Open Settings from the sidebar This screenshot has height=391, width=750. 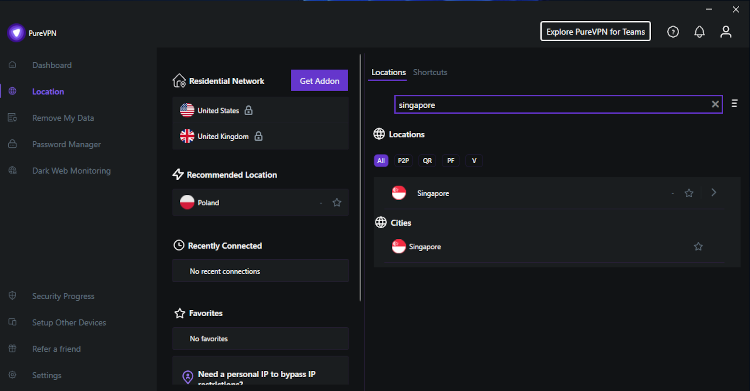(x=46, y=375)
